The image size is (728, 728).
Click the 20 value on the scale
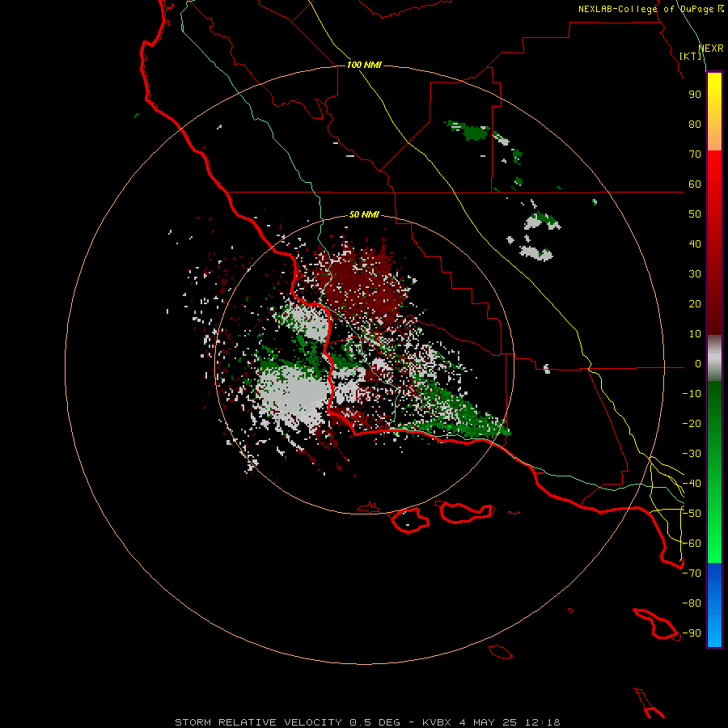[x=695, y=304]
